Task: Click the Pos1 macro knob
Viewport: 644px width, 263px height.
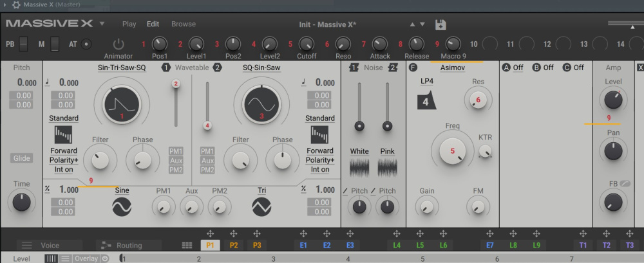Action: [160, 44]
